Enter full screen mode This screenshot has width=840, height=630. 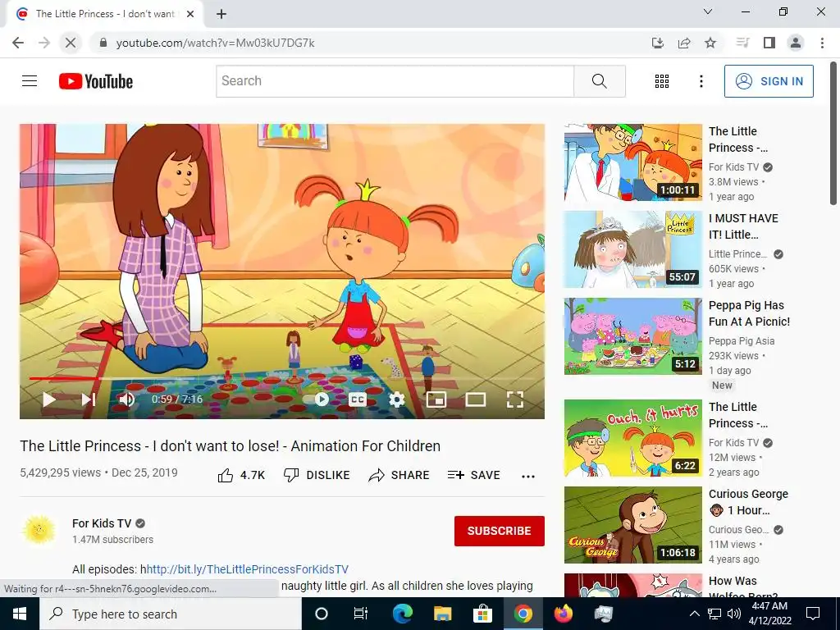point(515,399)
